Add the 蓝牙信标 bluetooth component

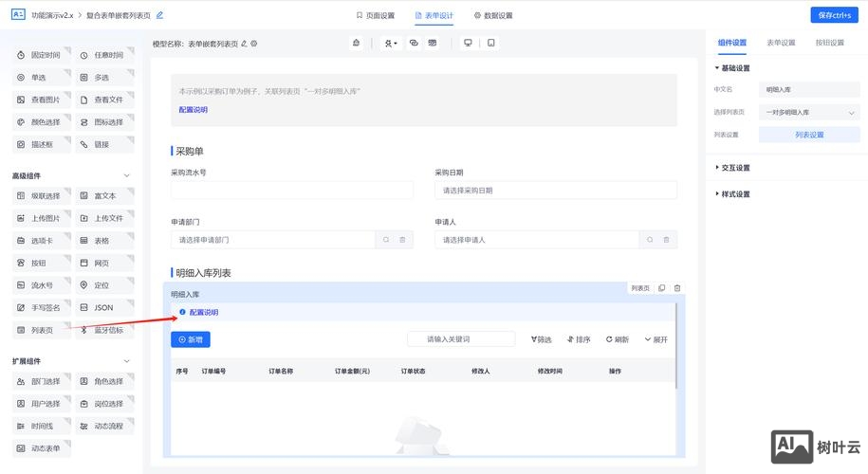click(x=104, y=330)
